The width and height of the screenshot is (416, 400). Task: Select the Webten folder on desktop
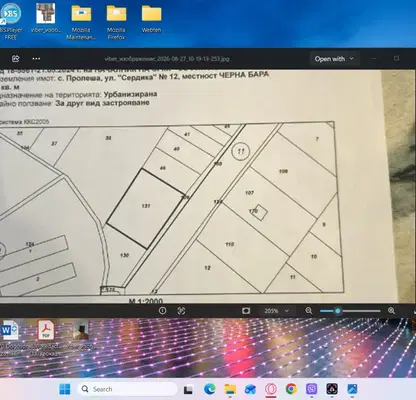pos(151,19)
